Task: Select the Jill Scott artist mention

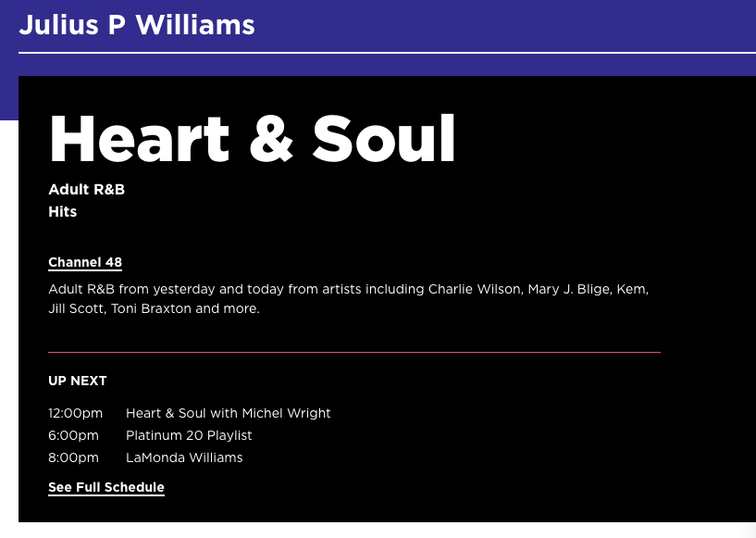Action: [x=74, y=308]
